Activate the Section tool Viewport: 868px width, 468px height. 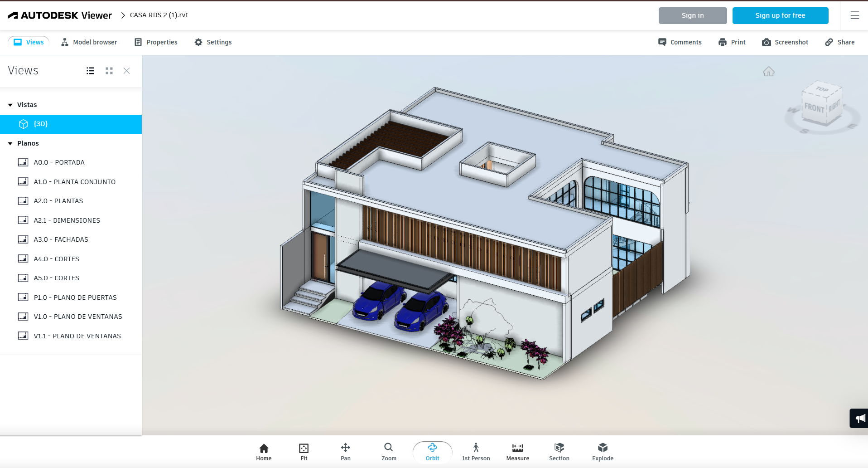pos(559,452)
